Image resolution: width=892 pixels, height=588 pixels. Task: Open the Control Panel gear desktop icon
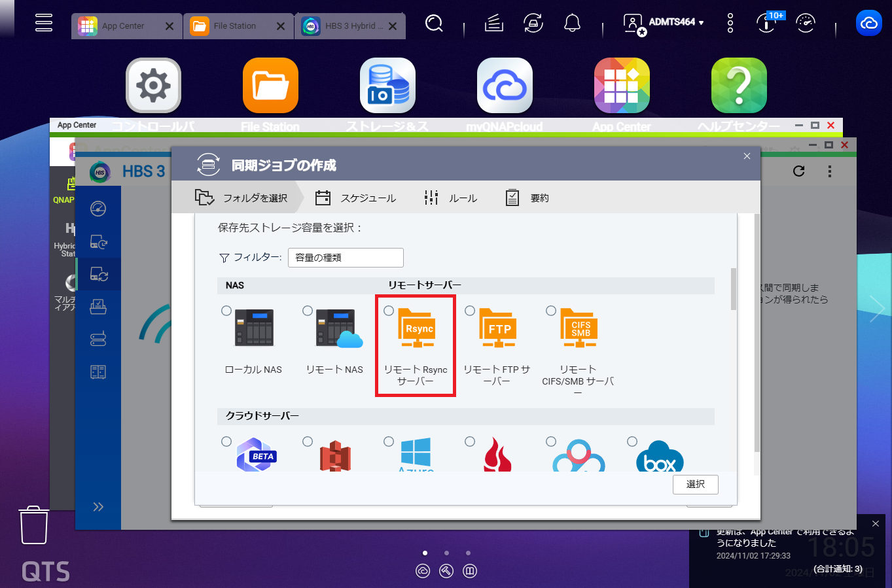[153, 86]
